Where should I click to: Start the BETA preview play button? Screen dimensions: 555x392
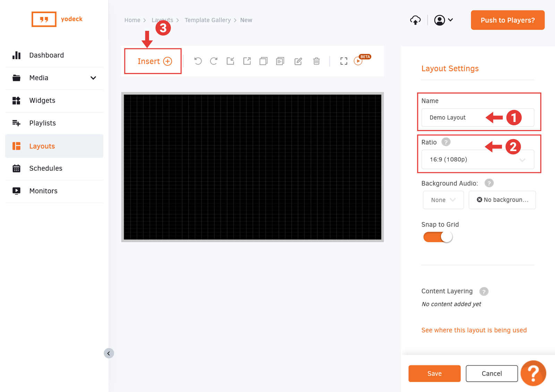[358, 61]
